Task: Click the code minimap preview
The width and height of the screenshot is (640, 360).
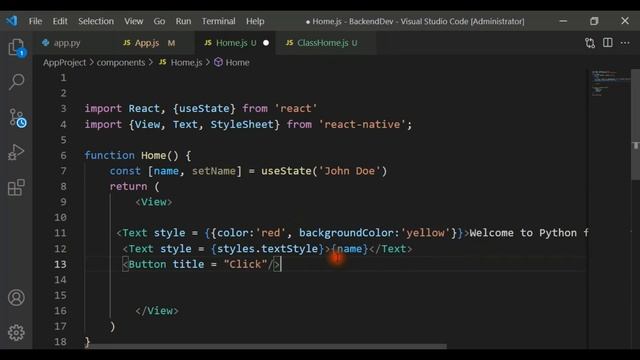Action: (609, 84)
